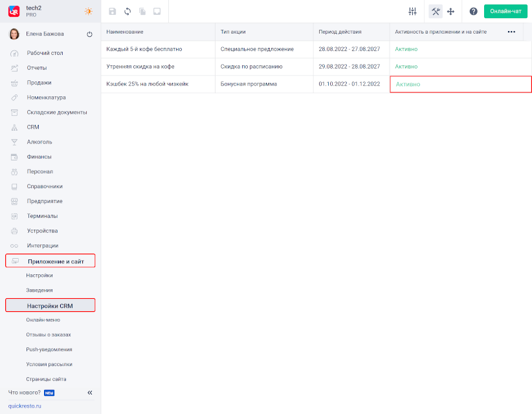Click the Справочники book icon
The height and width of the screenshot is (414, 532).
[14, 186]
